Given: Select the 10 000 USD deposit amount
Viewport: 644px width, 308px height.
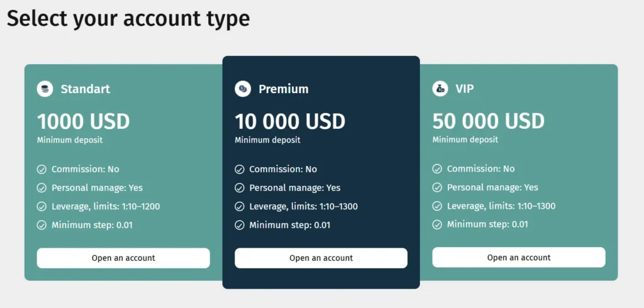Looking at the screenshot, I should click(x=290, y=121).
